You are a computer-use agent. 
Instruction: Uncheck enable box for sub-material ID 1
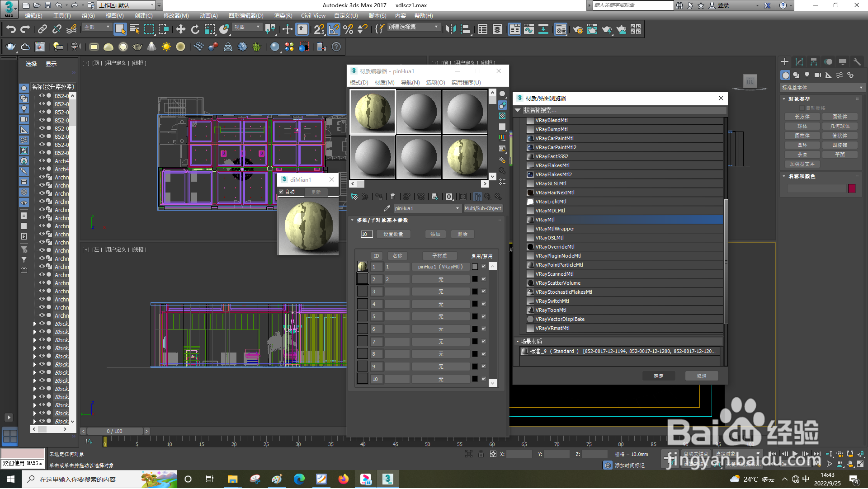(x=483, y=267)
